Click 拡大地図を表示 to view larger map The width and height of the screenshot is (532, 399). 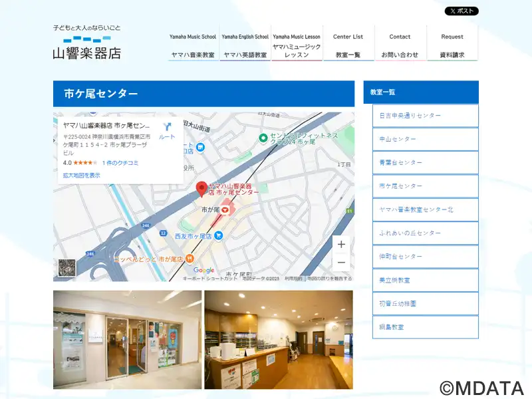tap(81, 176)
